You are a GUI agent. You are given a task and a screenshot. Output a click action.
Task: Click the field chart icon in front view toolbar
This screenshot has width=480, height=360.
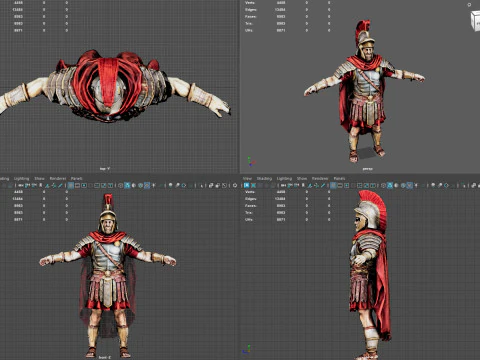click(97, 185)
